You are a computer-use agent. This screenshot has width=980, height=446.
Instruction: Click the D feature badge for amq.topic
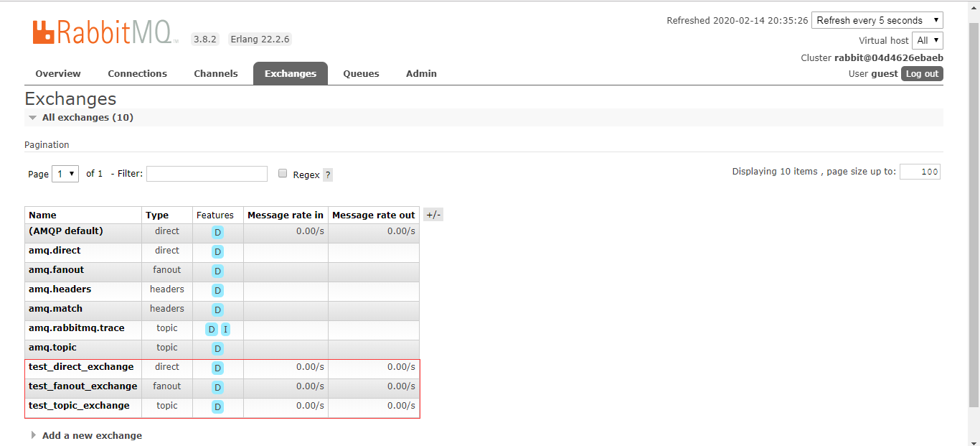click(217, 349)
